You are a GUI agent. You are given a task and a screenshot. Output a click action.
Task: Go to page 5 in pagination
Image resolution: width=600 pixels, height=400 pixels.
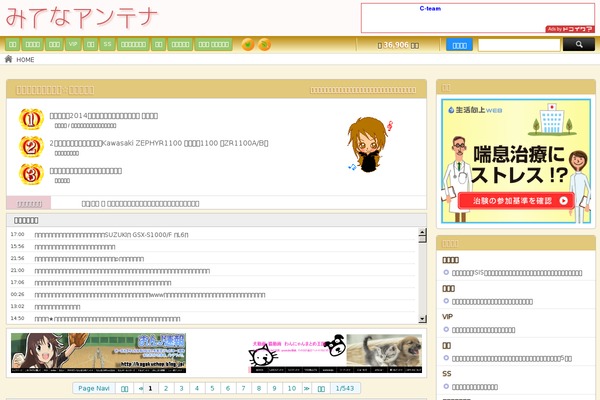[212, 388]
